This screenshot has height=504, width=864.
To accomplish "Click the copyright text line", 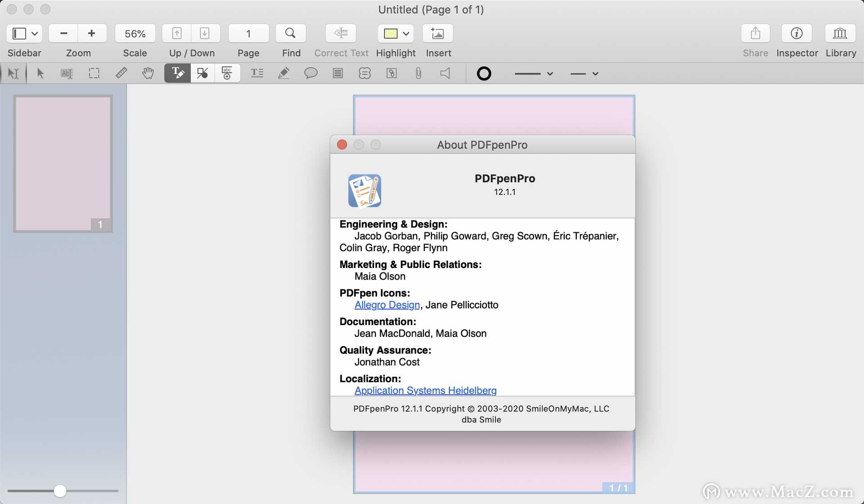I will [481, 414].
